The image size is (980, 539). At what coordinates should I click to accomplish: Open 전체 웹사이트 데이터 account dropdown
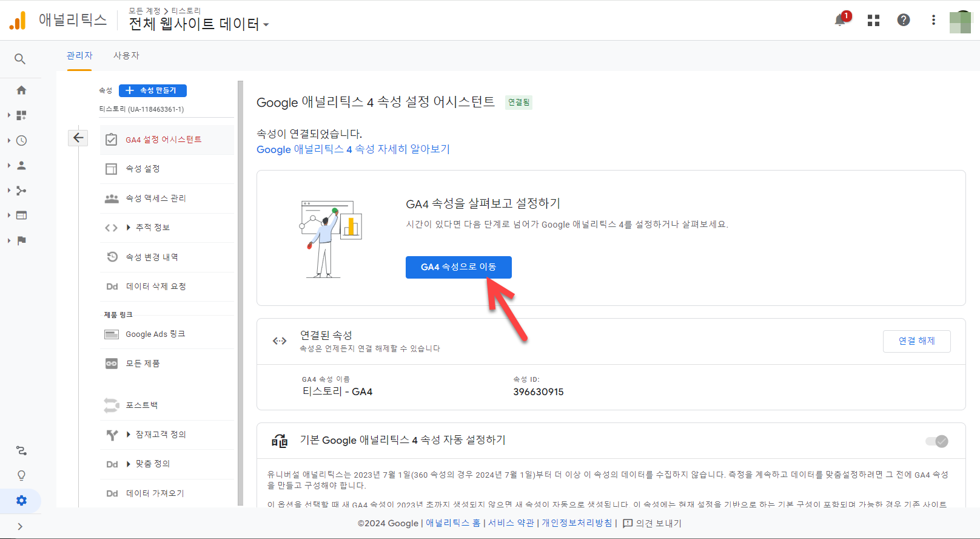point(199,24)
